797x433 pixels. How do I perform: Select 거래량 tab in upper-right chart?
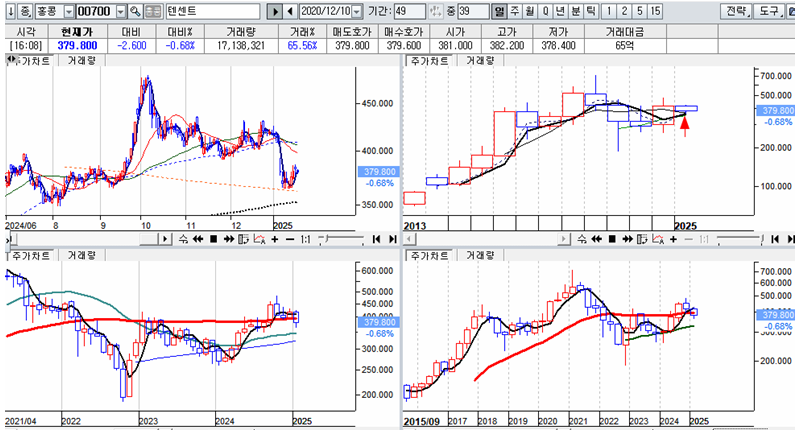480,61
